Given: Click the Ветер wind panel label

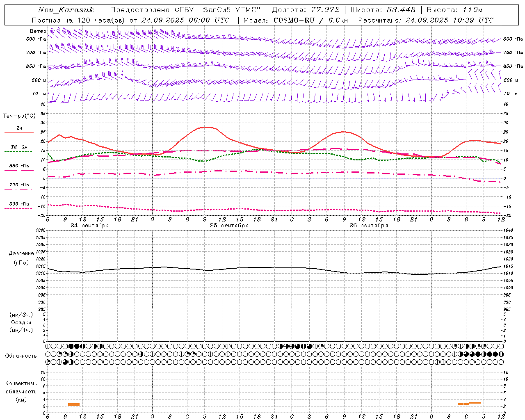Looking at the screenshot, I should [38, 31].
